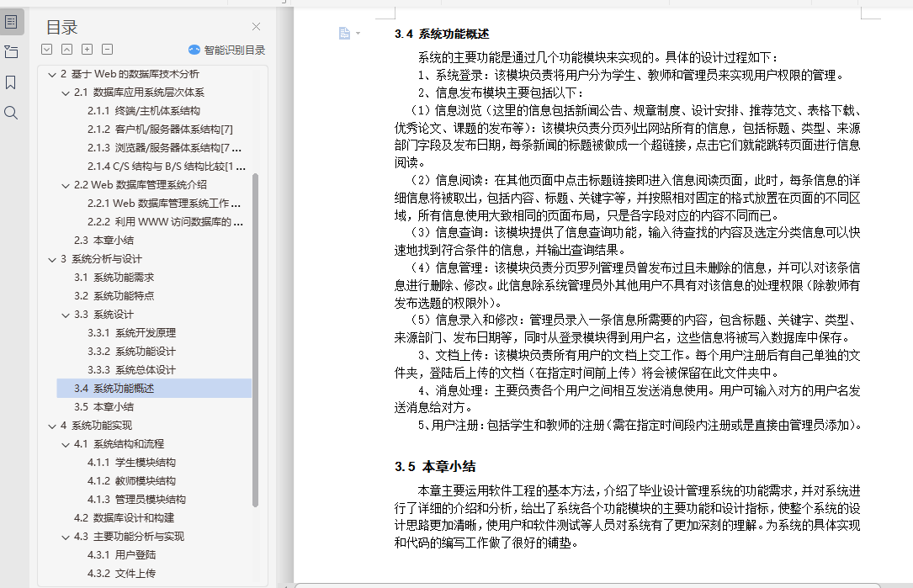Click document heading 3.5 本章小结
This screenshot has width=913, height=588.
(435, 466)
